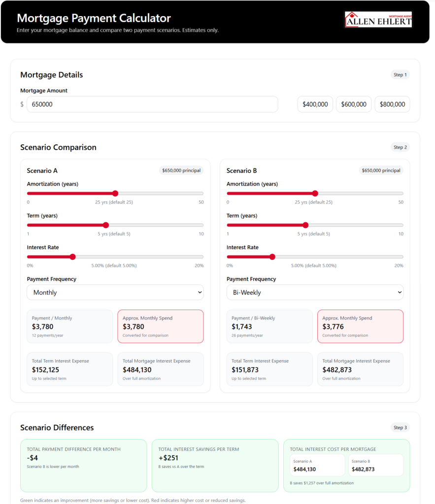Click the Total Payment Difference Per Month card

pos(83,465)
